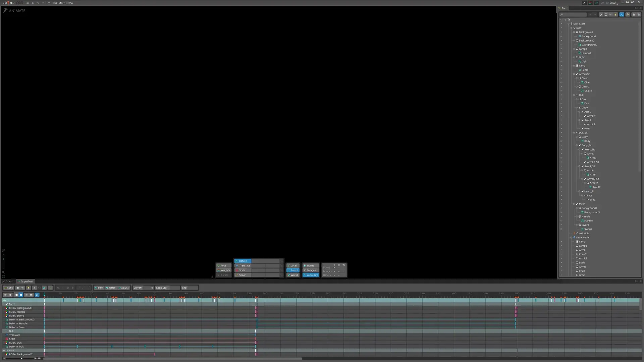Click the Dopesheet horizontal scrollbar
The width and height of the screenshot is (644, 362).
(x=173, y=359)
